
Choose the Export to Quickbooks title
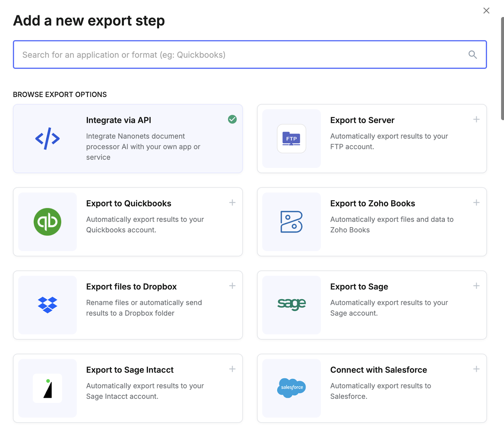129,203
